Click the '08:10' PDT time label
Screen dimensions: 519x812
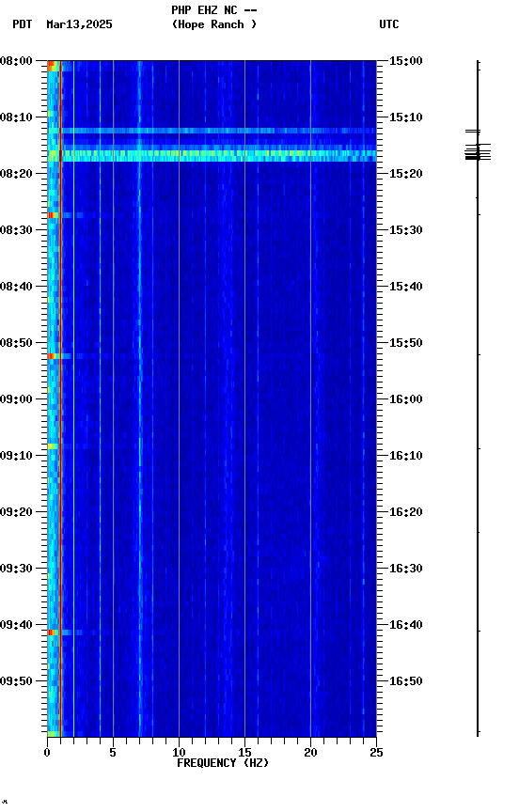click(16, 117)
